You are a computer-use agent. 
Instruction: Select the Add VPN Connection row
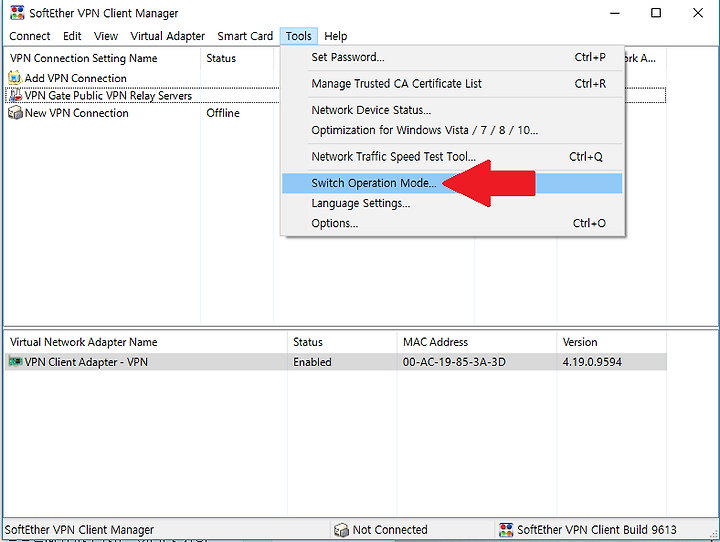(x=75, y=78)
